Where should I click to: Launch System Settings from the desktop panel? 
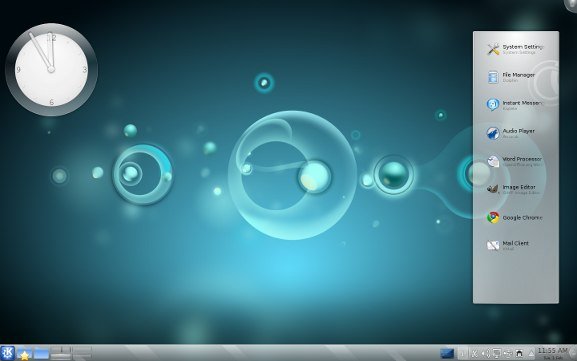(493, 49)
